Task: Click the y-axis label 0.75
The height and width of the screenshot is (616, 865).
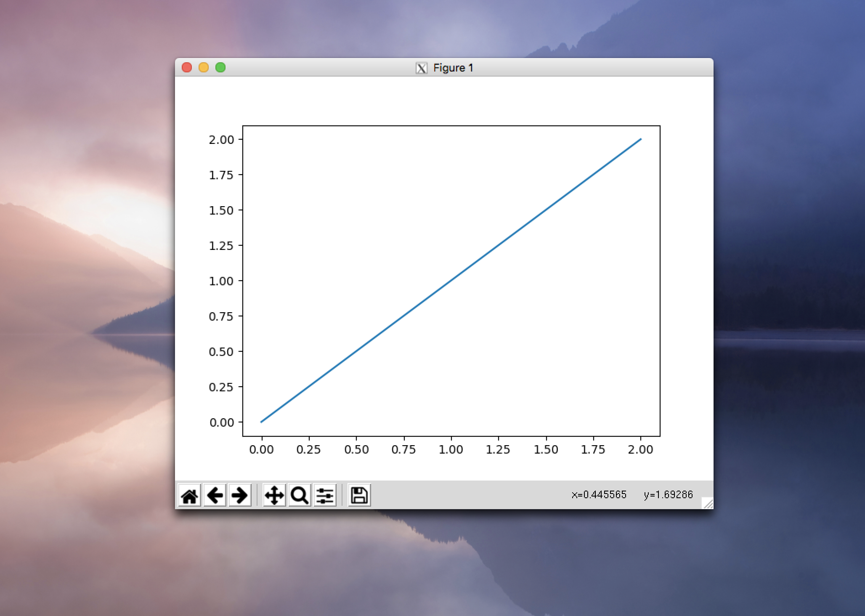Action: [x=221, y=316]
